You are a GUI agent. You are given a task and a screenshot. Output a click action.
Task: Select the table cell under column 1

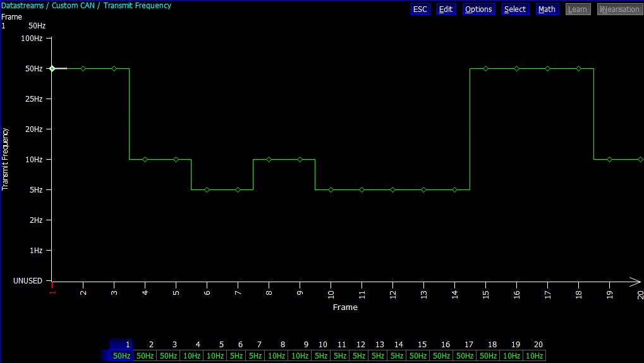click(x=121, y=356)
